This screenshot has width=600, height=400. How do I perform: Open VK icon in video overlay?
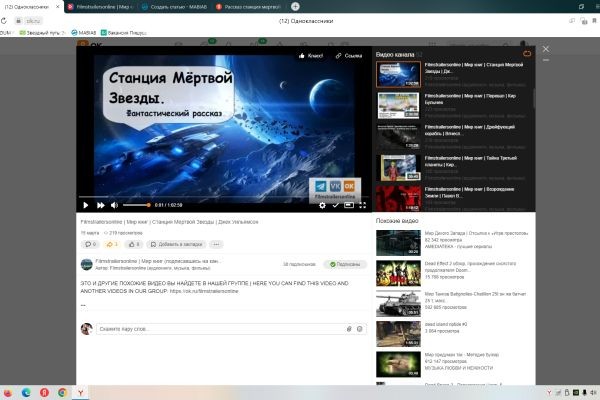pos(335,186)
